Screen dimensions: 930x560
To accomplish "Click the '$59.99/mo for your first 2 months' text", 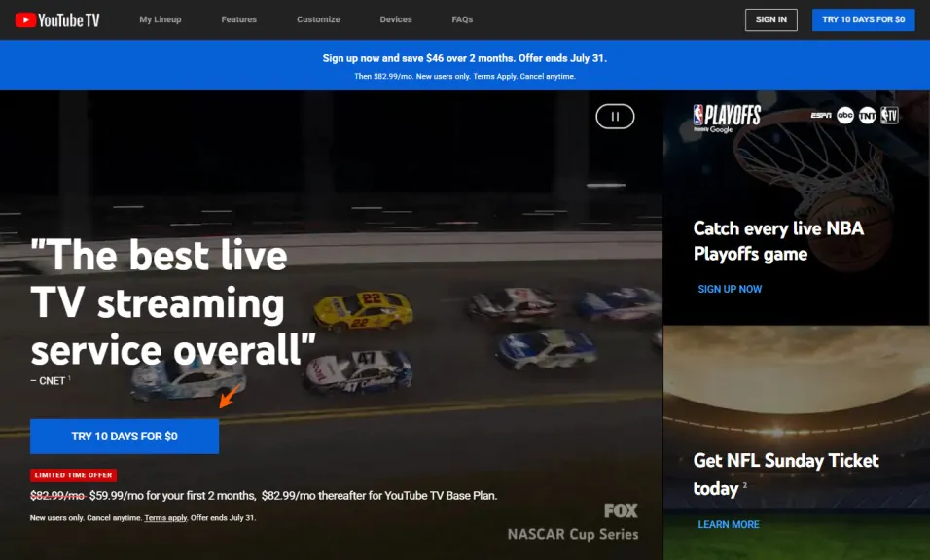I will click(172, 496).
